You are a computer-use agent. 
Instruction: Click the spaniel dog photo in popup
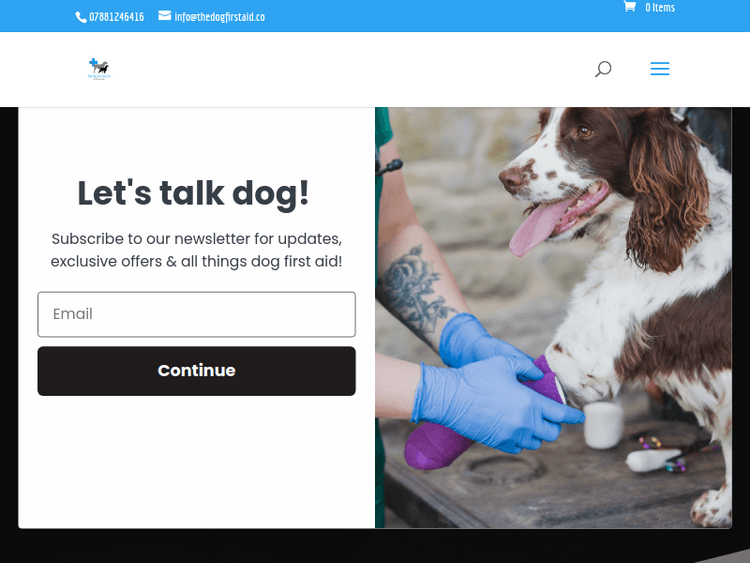(553, 318)
